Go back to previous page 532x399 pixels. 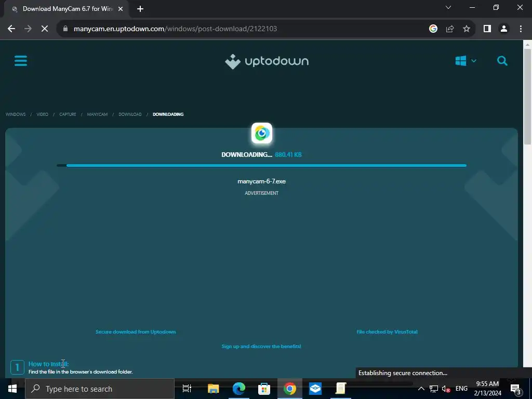pyautogui.click(x=11, y=29)
